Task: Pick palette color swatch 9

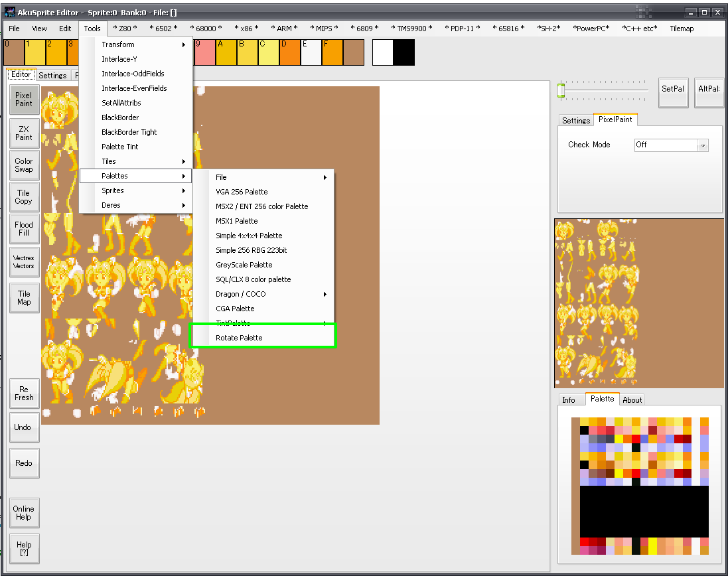Action: (x=205, y=52)
